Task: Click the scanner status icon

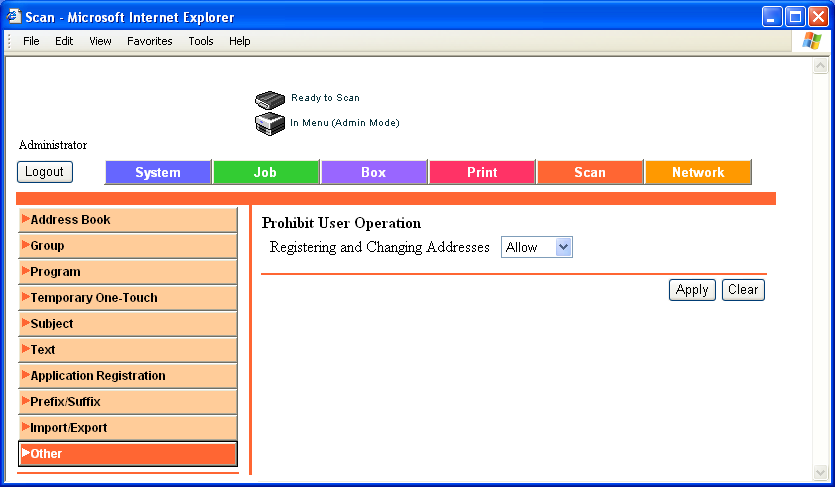Action: [x=270, y=100]
